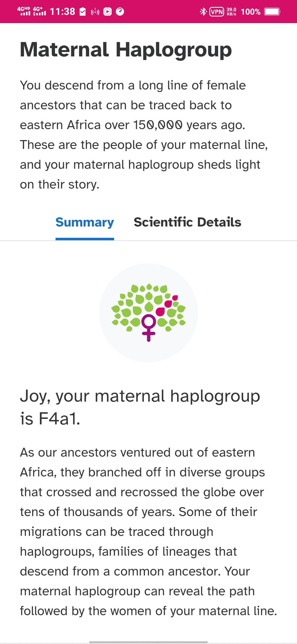Tap the battery icon in status bar

click(272, 12)
